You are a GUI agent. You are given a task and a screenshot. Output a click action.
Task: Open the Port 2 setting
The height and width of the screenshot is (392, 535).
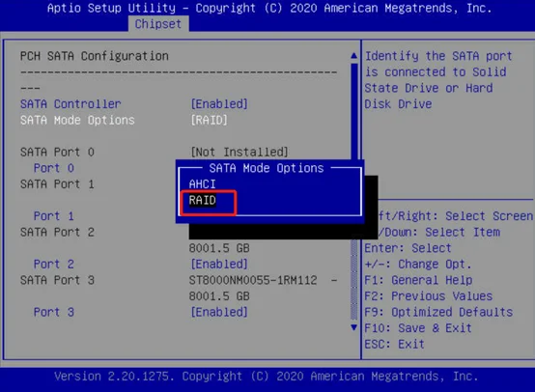pos(54,265)
